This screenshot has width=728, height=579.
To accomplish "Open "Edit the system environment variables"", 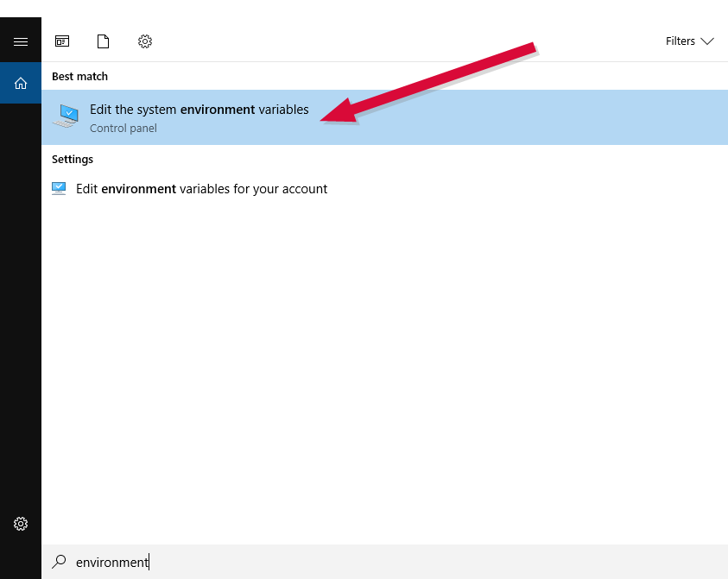I will click(199, 110).
